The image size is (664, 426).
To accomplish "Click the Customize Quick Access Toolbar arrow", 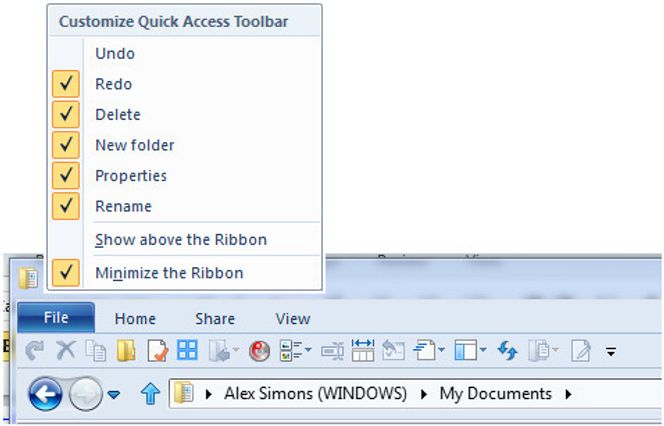I will [611, 351].
